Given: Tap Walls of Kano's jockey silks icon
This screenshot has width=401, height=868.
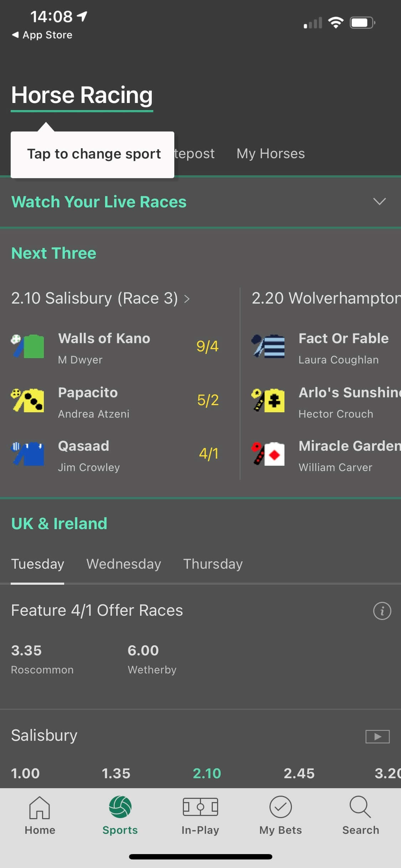Looking at the screenshot, I should (28, 347).
